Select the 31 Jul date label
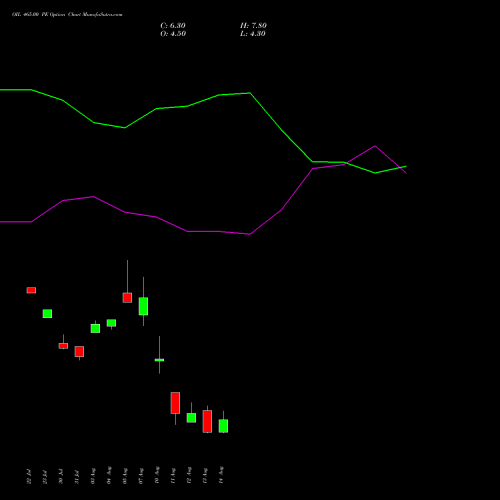The width and height of the screenshot is (500, 500). (77, 477)
